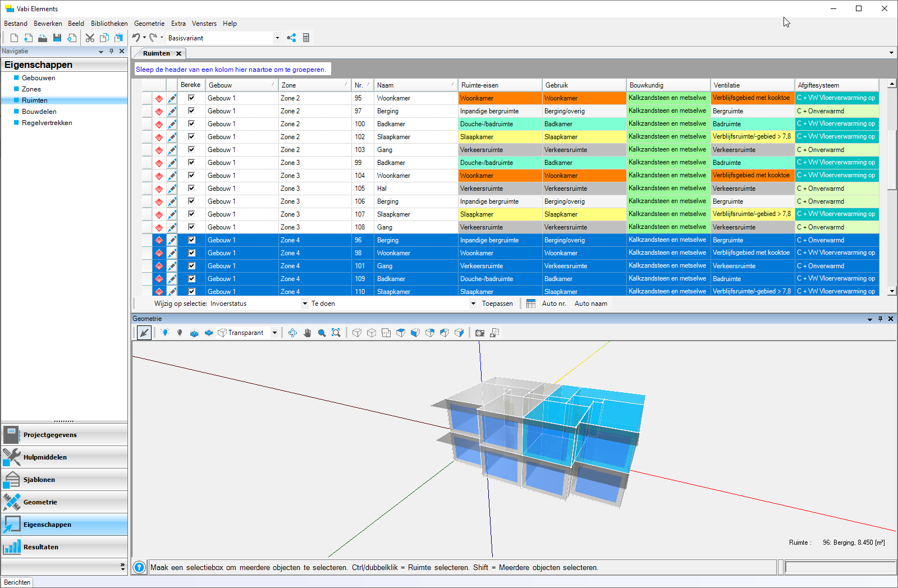Click the calculator icon in main toolbar
This screenshot has height=588, width=898.
(306, 38)
